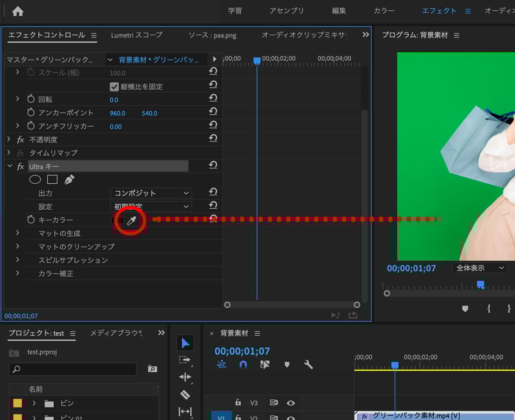Click the キーカラー color swatch
This screenshot has width=515, height=420.
[x=117, y=220]
